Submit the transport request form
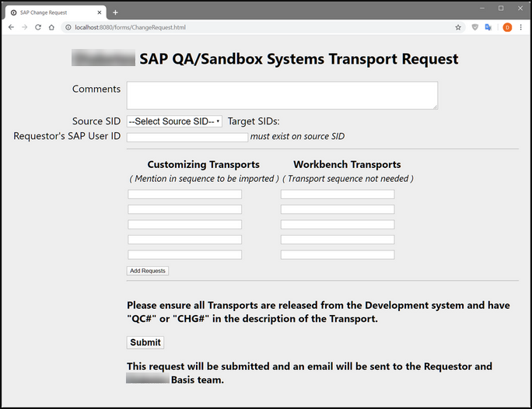 tap(145, 343)
